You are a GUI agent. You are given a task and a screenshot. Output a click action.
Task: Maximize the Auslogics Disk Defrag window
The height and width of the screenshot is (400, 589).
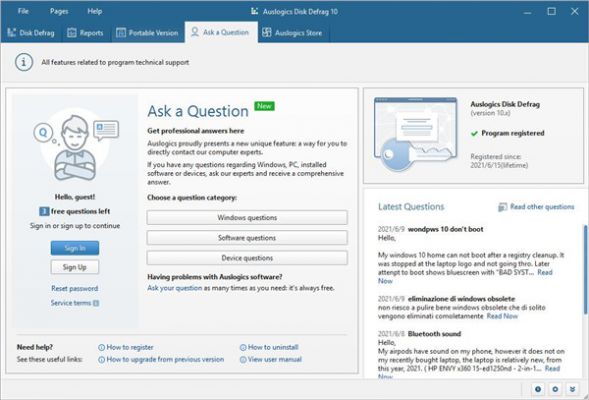point(551,11)
